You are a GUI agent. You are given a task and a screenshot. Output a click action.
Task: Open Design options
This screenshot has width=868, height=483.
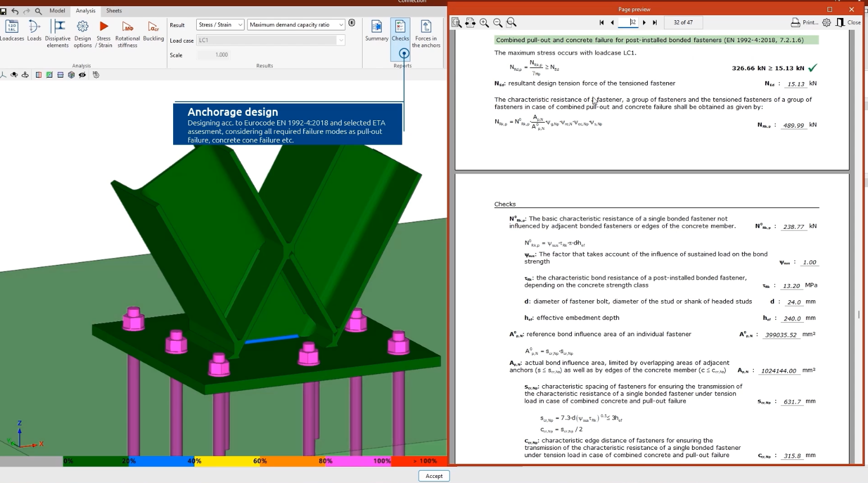click(83, 34)
